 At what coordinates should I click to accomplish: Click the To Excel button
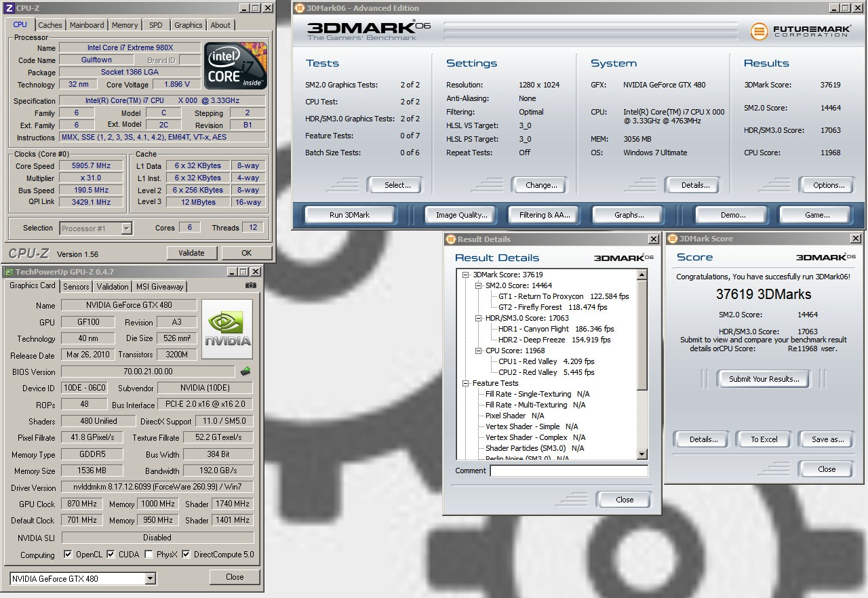point(764,439)
